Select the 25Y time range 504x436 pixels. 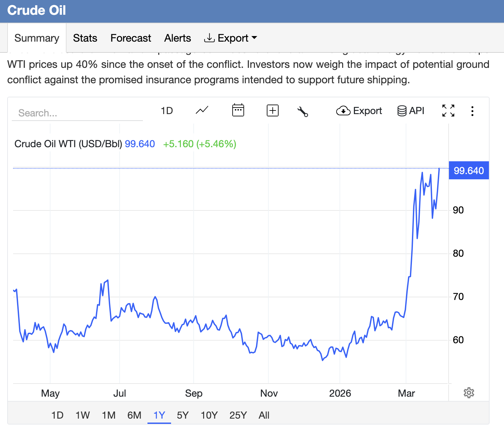[x=238, y=415]
